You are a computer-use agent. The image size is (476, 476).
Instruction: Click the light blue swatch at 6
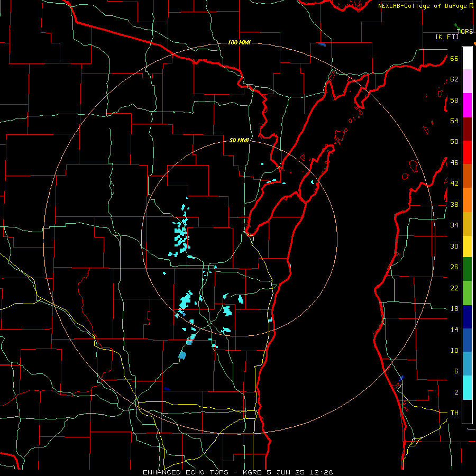[467, 364]
